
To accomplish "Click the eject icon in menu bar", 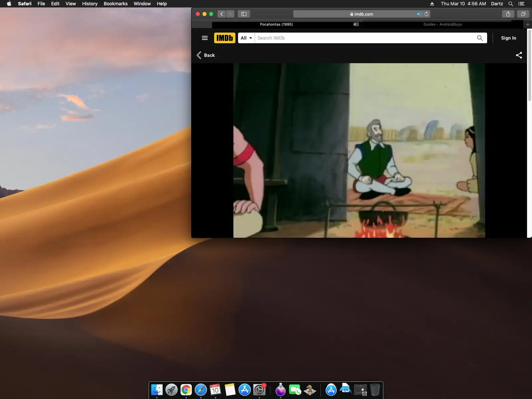I will pyautogui.click(x=432, y=4).
